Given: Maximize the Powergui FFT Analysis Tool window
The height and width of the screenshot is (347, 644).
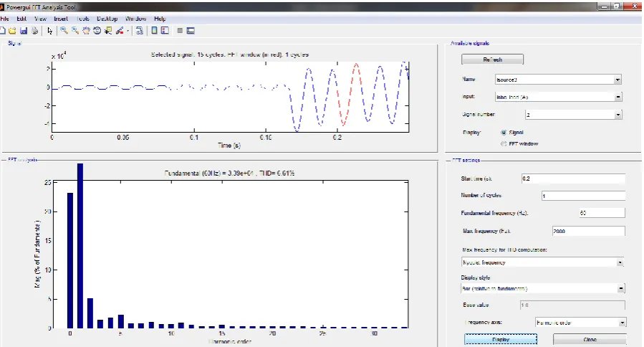Looking at the screenshot, I should [617, 6].
